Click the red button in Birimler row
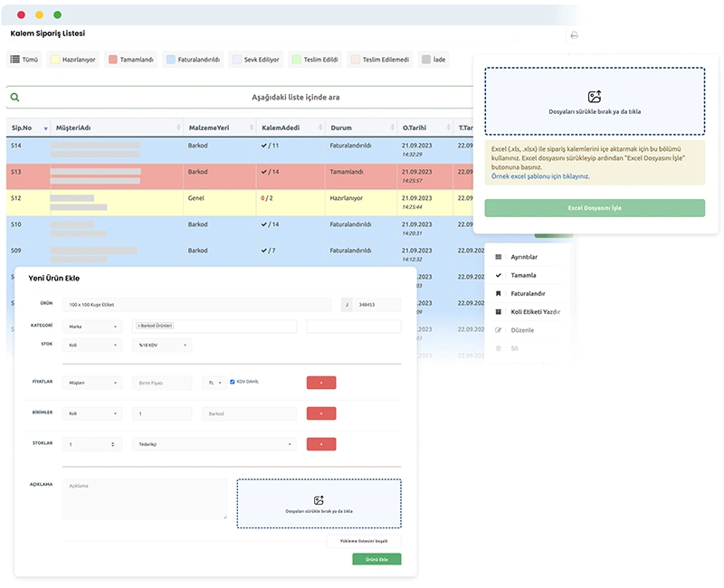Viewport: 724px width, 588px height. tap(321, 413)
